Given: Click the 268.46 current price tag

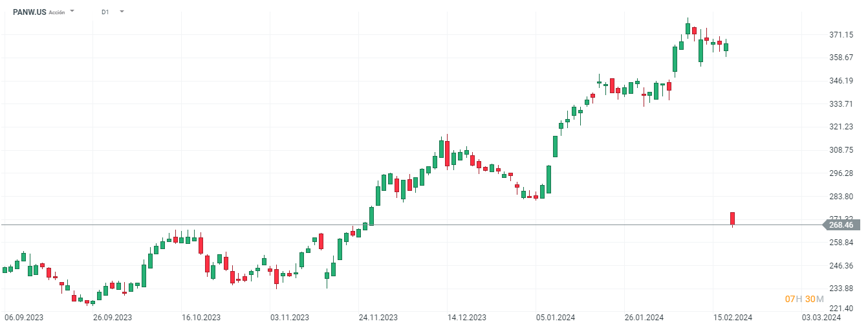Looking at the screenshot, I should point(841,225).
